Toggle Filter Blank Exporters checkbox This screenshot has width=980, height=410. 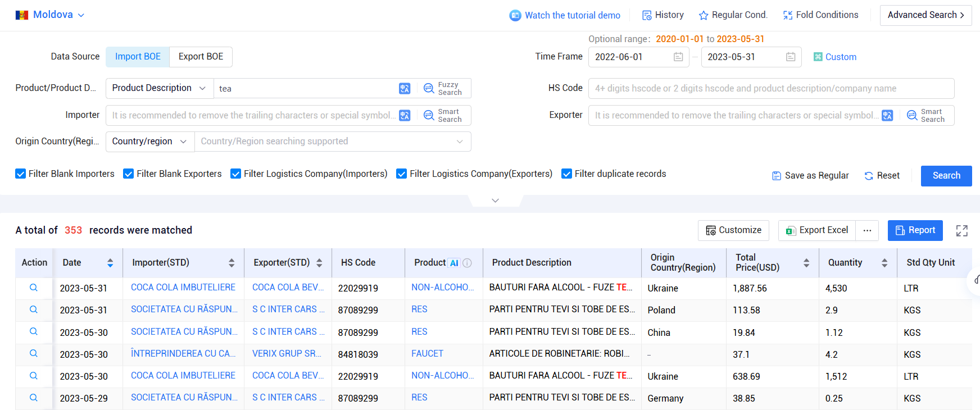coord(129,174)
